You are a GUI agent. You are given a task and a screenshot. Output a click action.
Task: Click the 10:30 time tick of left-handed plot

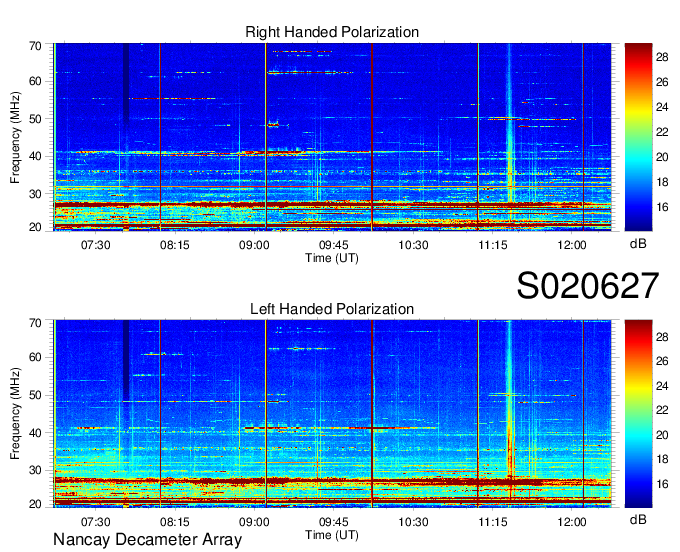[x=413, y=522]
